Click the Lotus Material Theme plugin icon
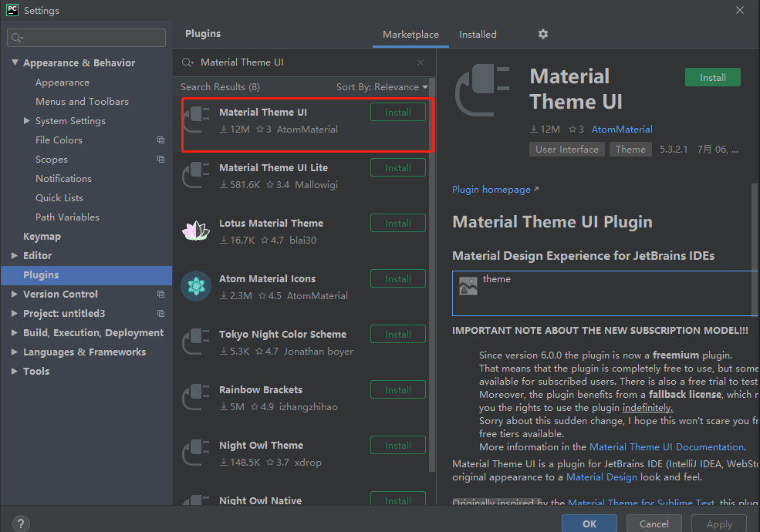Image resolution: width=760 pixels, height=532 pixels. click(196, 231)
